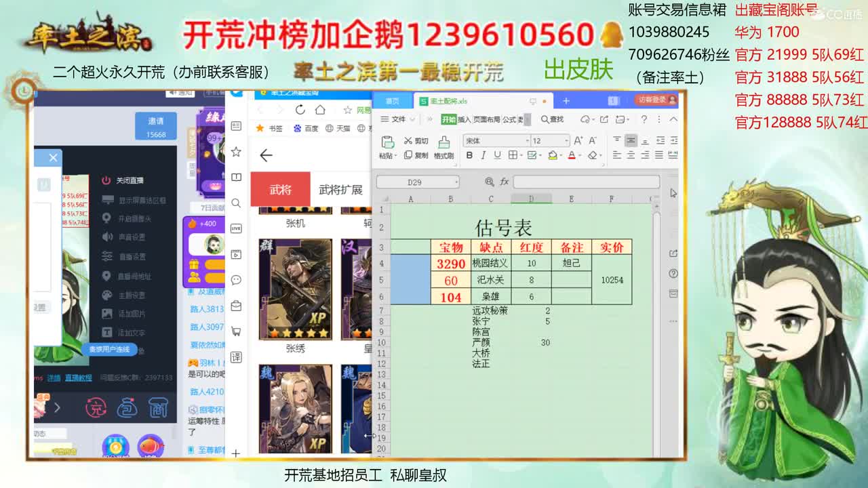Click the increase font size icon

click(578, 140)
